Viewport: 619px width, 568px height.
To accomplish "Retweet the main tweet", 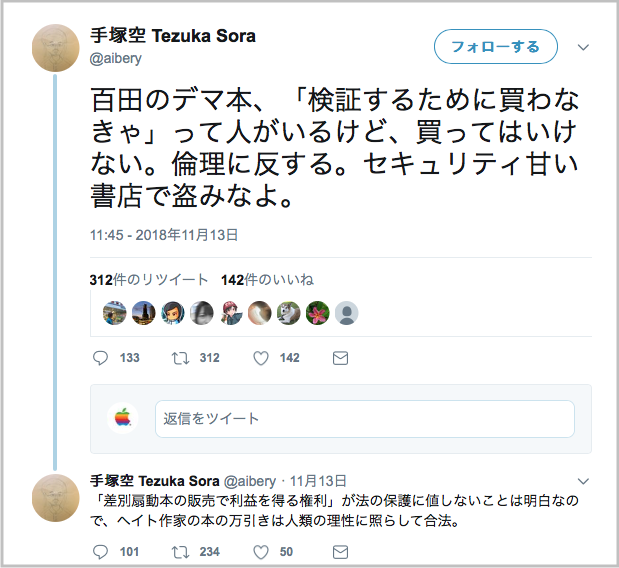I will coord(181,358).
